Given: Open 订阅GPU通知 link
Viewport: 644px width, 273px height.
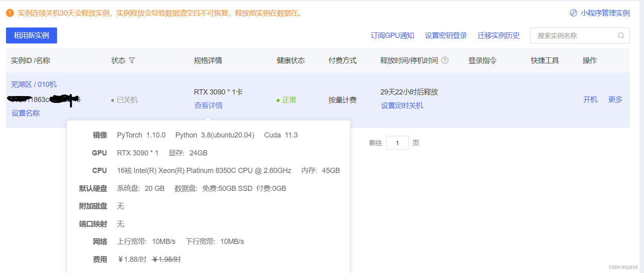Looking at the screenshot, I should coord(392,35).
